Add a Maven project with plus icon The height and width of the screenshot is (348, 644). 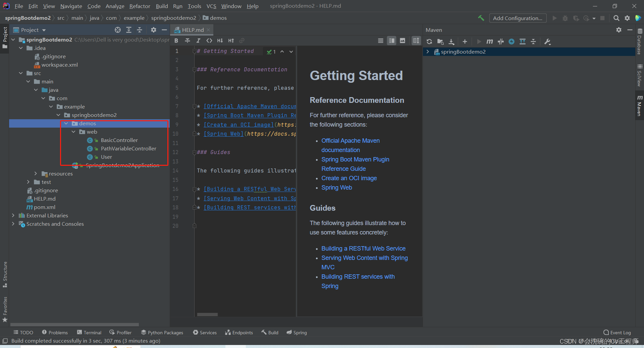pyautogui.click(x=465, y=42)
